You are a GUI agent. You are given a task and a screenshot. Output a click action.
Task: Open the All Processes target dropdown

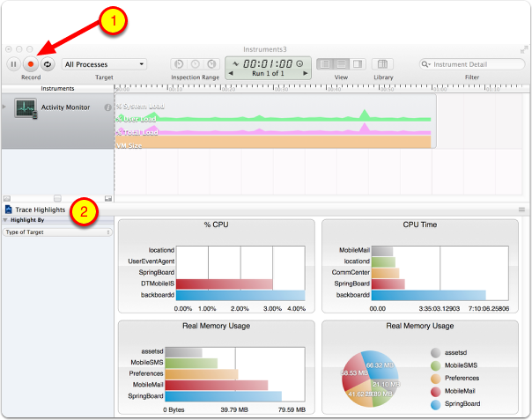104,64
